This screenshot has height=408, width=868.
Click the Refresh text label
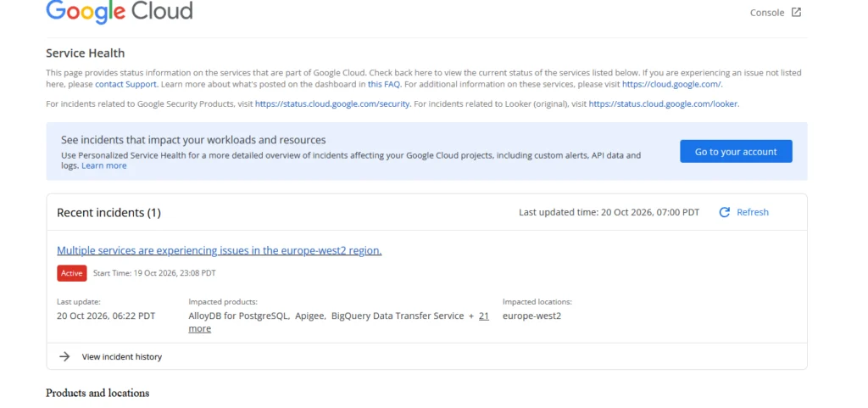753,212
